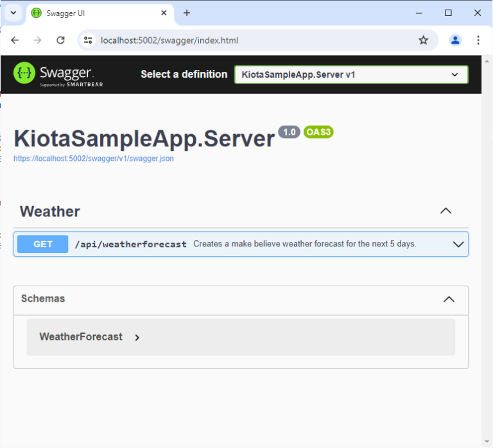Click the GET method button
Screen dimensions: 493x448
[43, 244]
